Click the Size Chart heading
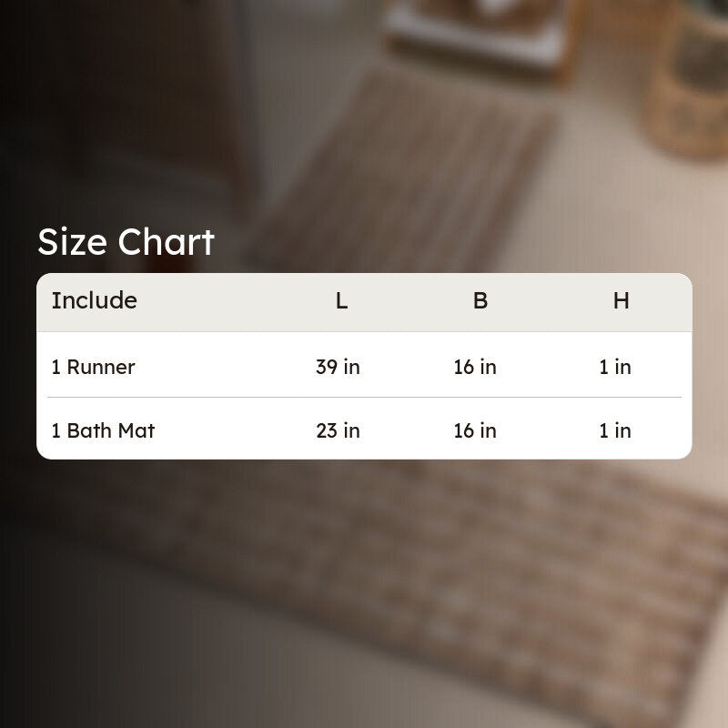The height and width of the screenshot is (728, 728). (x=126, y=242)
